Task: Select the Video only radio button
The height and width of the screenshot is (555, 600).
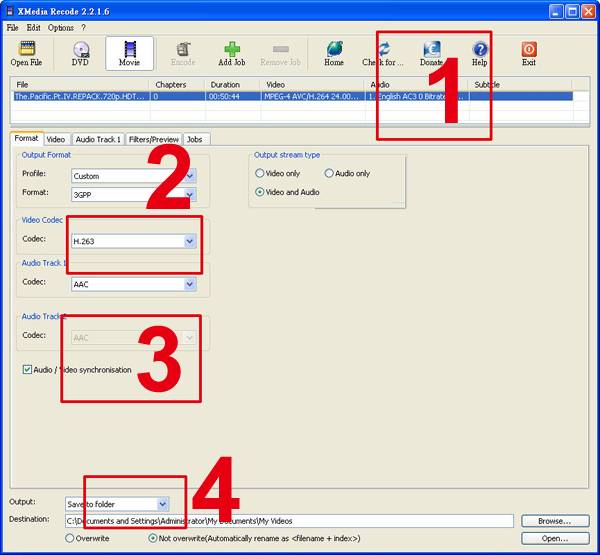Action: coord(259,173)
